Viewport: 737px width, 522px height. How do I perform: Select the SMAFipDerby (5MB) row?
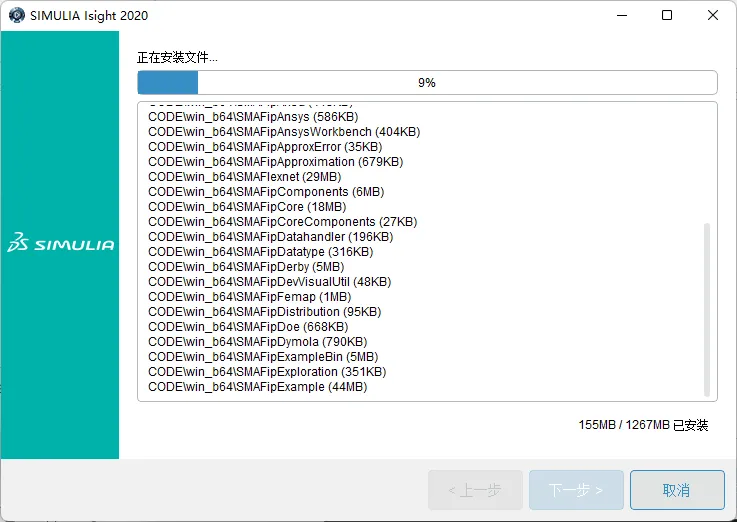coord(246,267)
